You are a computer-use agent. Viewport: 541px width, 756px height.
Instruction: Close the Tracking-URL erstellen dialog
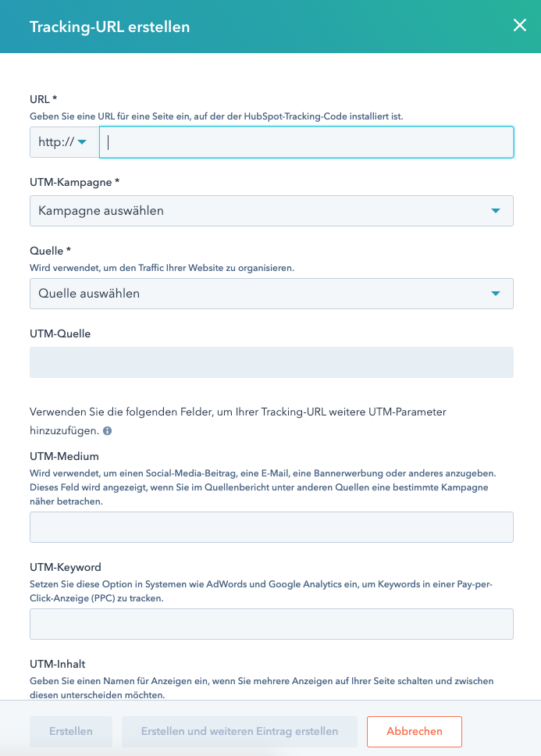pyautogui.click(x=519, y=25)
